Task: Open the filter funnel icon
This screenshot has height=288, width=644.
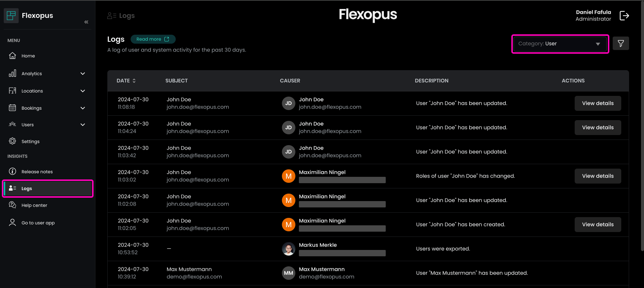Action: tap(621, 44)
